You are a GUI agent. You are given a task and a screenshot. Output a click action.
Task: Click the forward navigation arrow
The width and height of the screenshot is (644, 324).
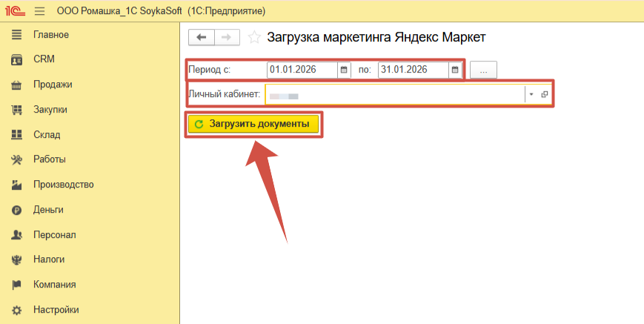click(x=227, y=37)
